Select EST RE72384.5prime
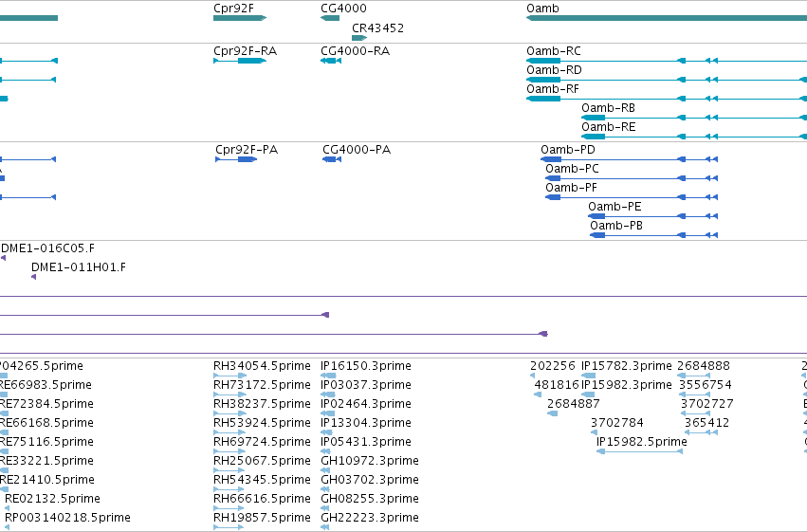The image size is (807, 532). (x=46, y=404)
